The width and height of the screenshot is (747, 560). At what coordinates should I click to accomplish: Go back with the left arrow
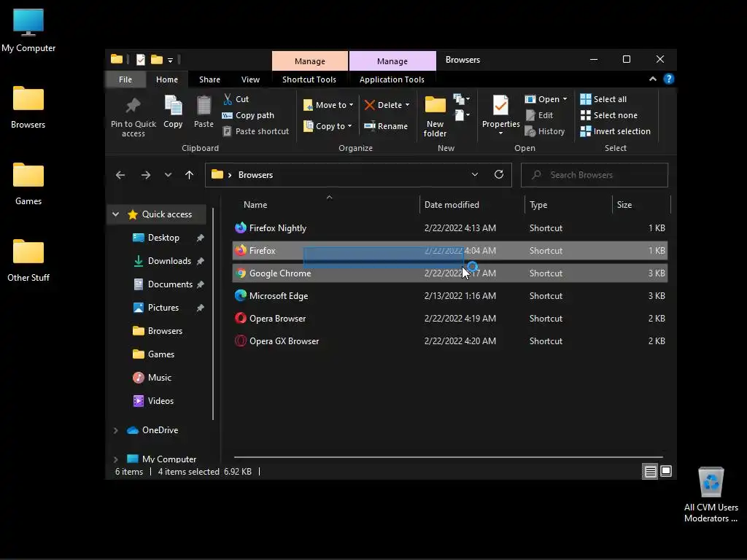[x=120, y=175]
